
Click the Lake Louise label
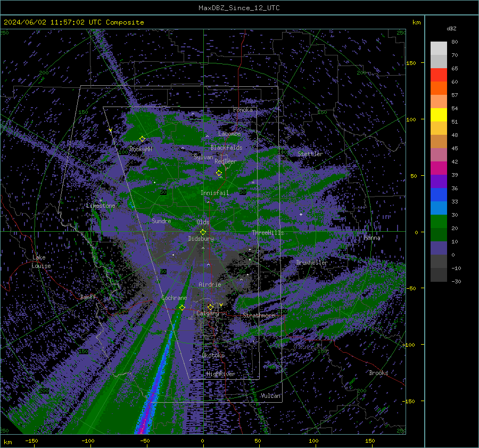click(41, 262)
